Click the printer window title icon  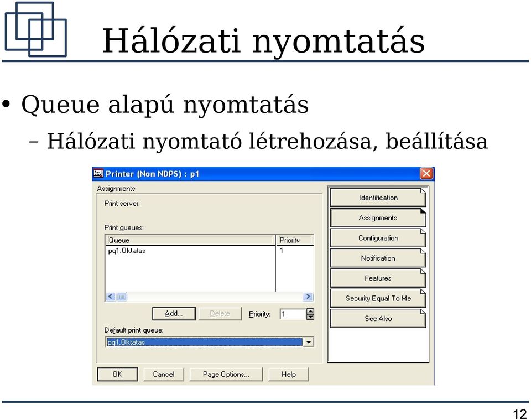[x=98, y=173]
